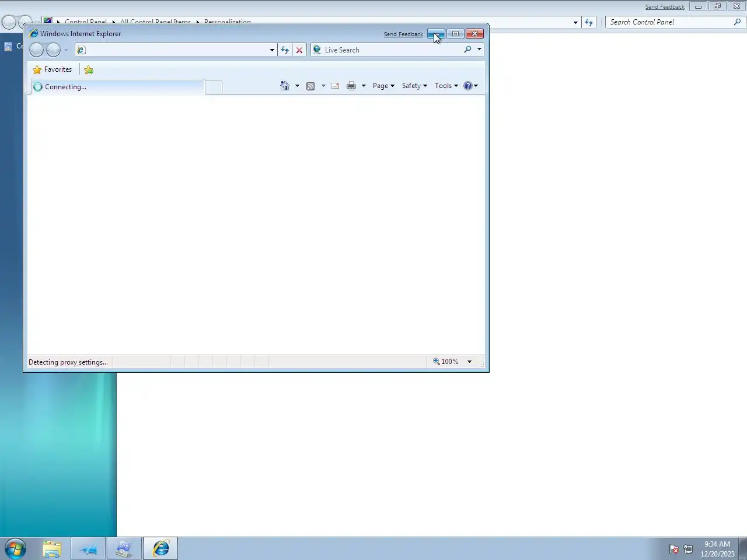Click the Print icon

pos(351,86)
